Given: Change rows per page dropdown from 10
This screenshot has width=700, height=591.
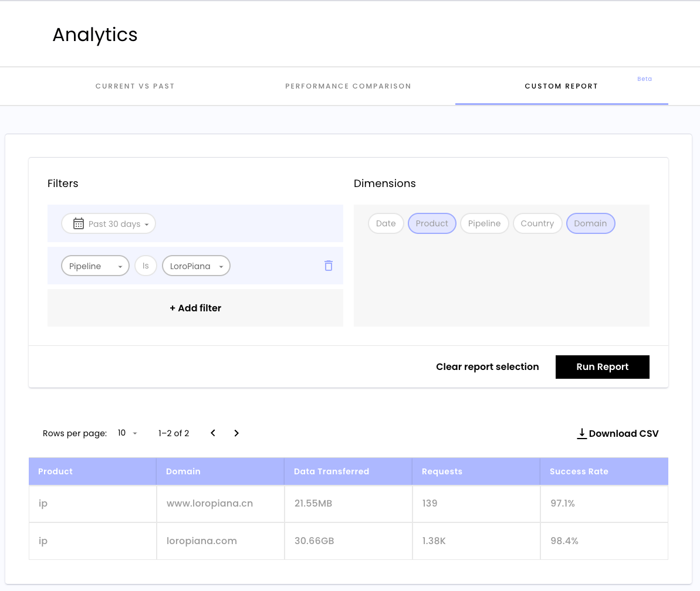Looking at the screenshot, I should pos(127,433).
